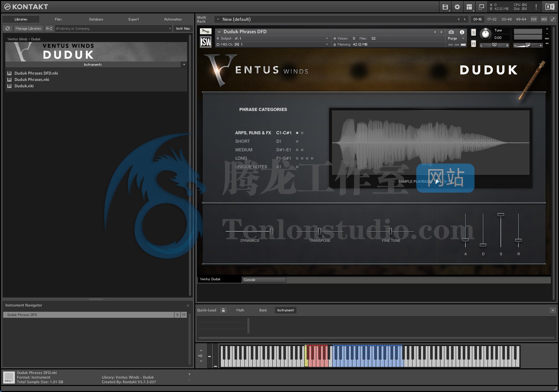Open the gear options icon
Viewport: 559px width, 392px height.
coord(457,7)
